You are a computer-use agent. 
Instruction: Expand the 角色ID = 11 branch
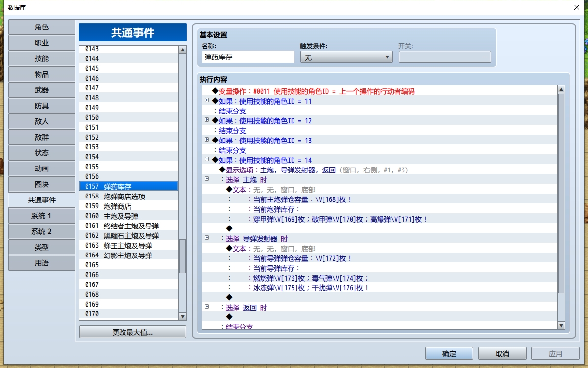pos(206,100)
